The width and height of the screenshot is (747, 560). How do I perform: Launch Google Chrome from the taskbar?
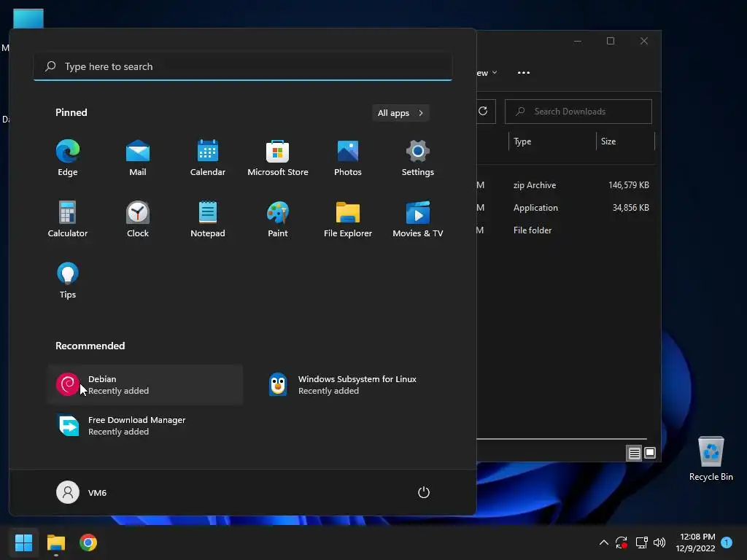(x=88, y=542)
